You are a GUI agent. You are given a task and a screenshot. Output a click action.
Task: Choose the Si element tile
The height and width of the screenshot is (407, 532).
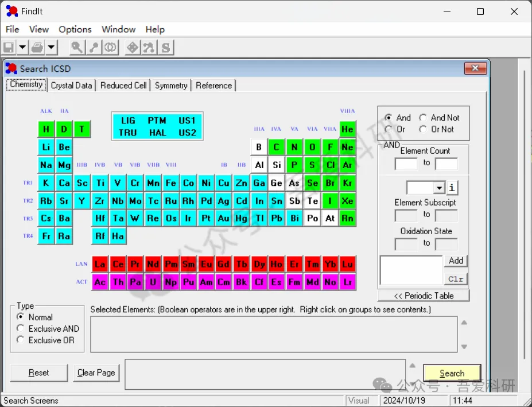pyautogui.click(x=277, y=165)
